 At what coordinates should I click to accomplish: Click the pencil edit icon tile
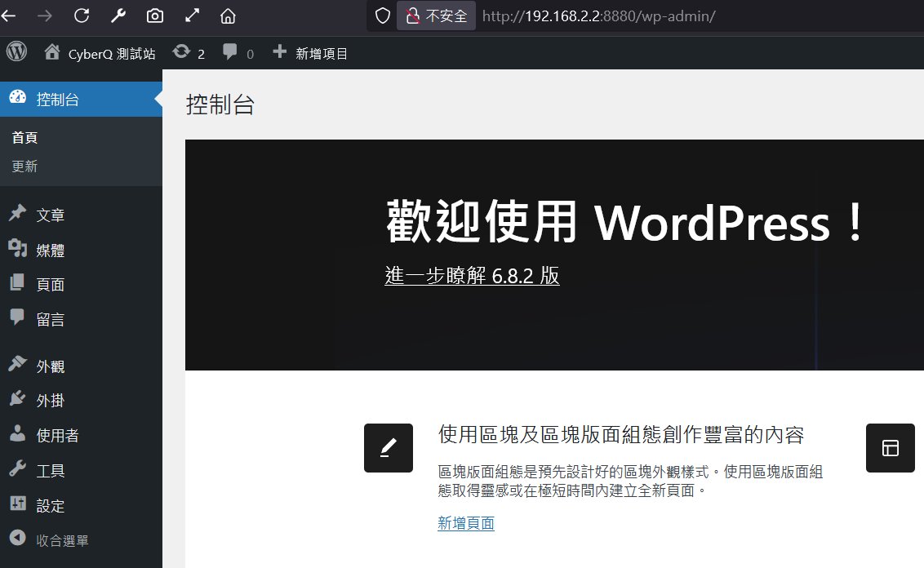pos(389,448)
